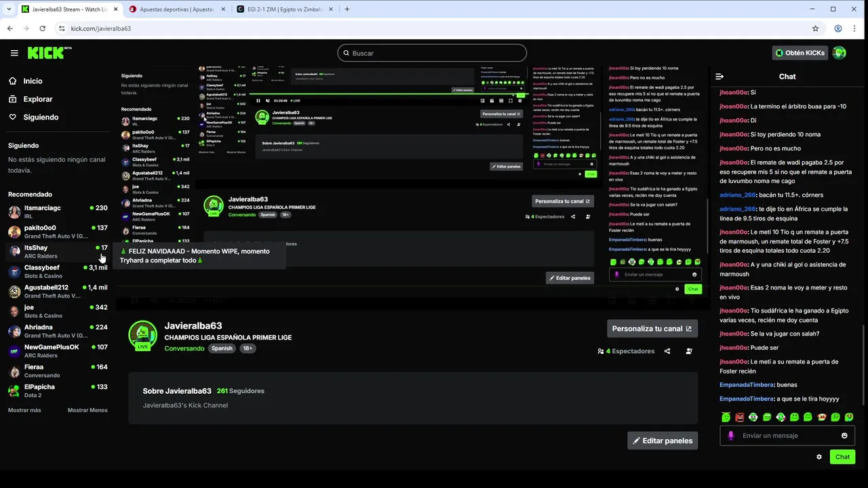Open joe Slots & Casino channel
This screenshot has height=488, width=868.
point(57,310)
